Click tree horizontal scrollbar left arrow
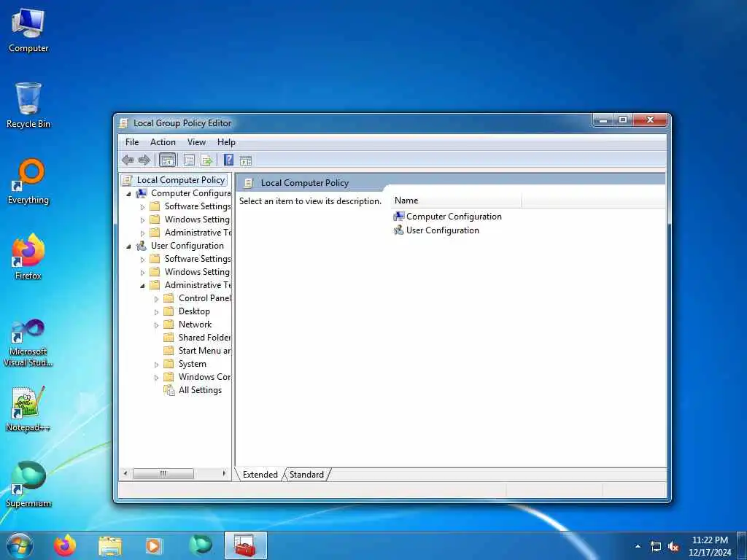 pos(125,473)
